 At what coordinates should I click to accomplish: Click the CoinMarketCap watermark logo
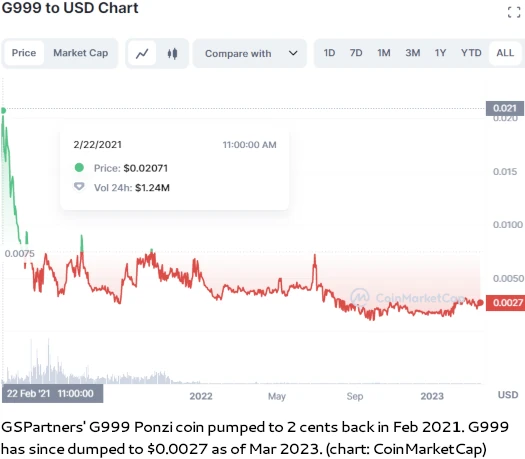(x=360, y=297)
